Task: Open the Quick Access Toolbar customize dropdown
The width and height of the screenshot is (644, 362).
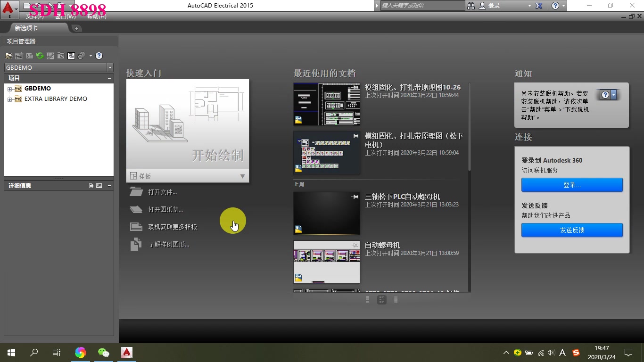Action: tap(71, 6)
